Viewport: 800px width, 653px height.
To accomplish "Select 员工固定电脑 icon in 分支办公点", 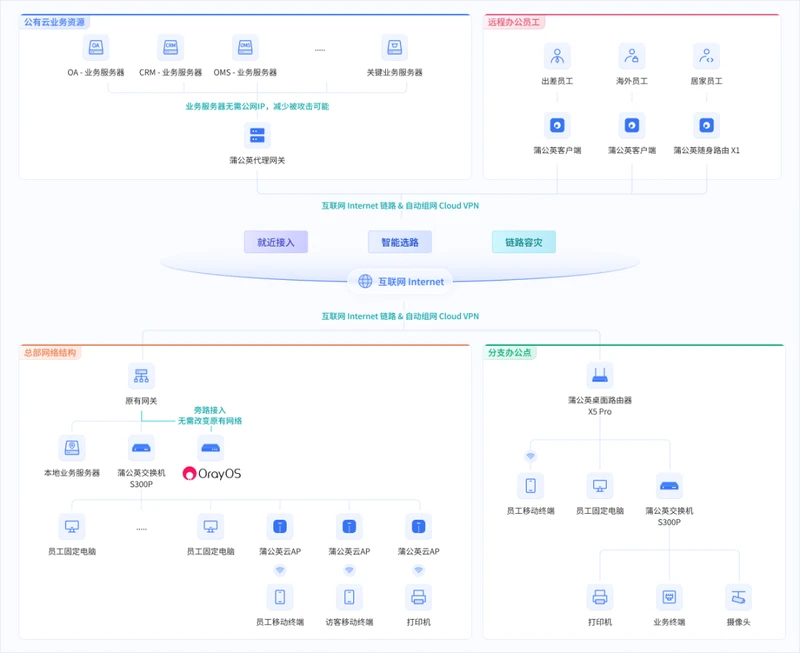I will tap(600, 486).
